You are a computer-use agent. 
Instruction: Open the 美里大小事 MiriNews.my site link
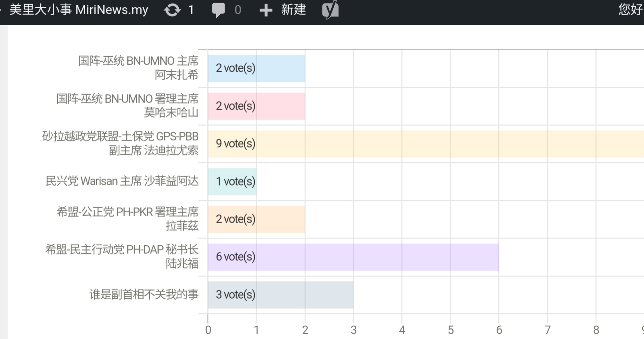tap(79, 10)
